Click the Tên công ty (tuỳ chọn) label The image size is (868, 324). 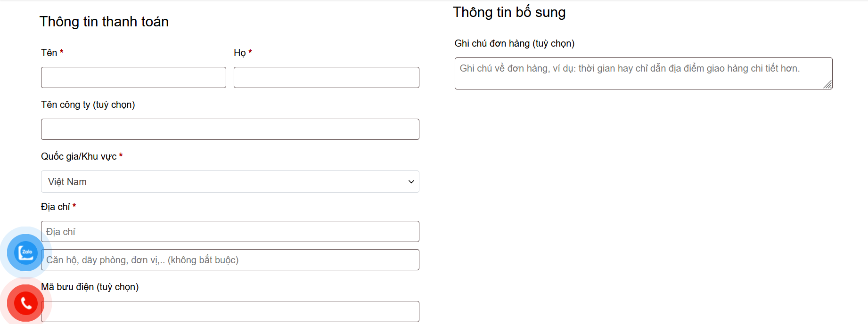pos(88,105)
